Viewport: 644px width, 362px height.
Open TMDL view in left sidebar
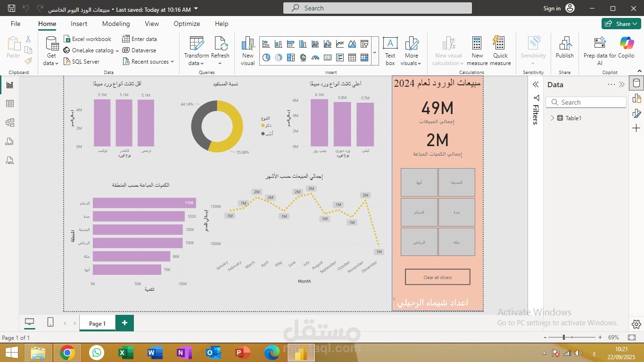click(x=9, y=160)
